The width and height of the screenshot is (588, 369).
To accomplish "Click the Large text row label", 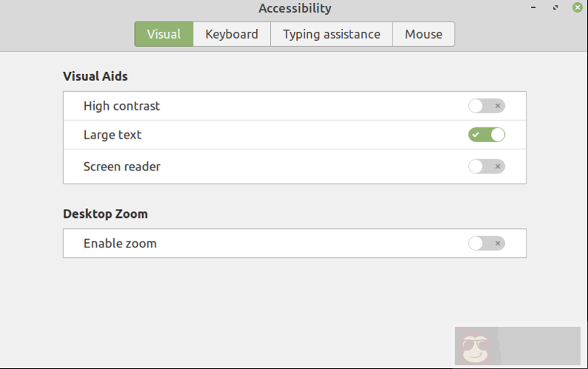I will [113, 135].
